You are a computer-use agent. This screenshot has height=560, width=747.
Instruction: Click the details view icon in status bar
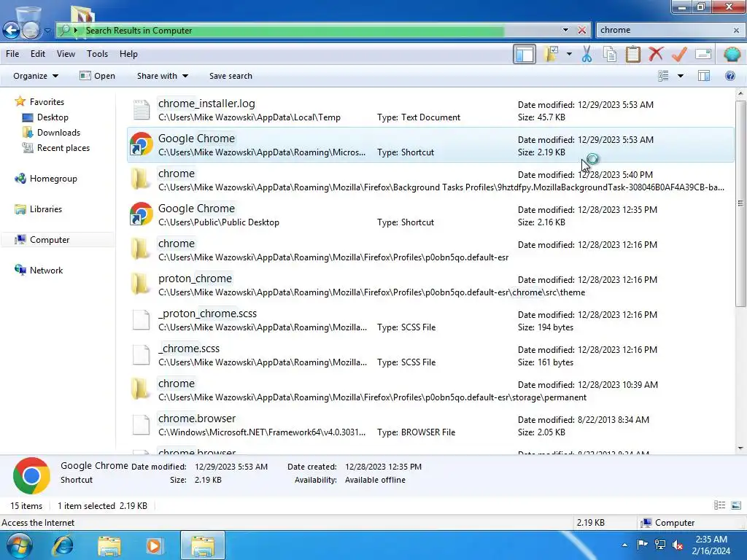coord(719,505)
